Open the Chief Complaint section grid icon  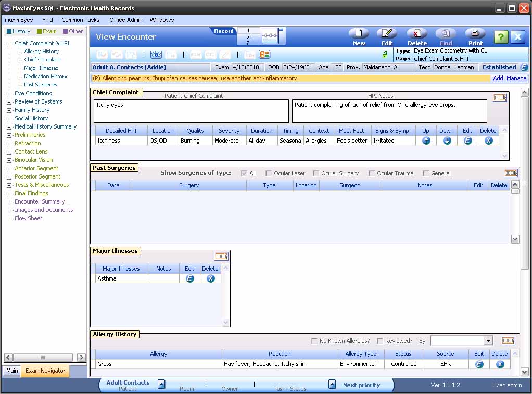pos(500,98)
